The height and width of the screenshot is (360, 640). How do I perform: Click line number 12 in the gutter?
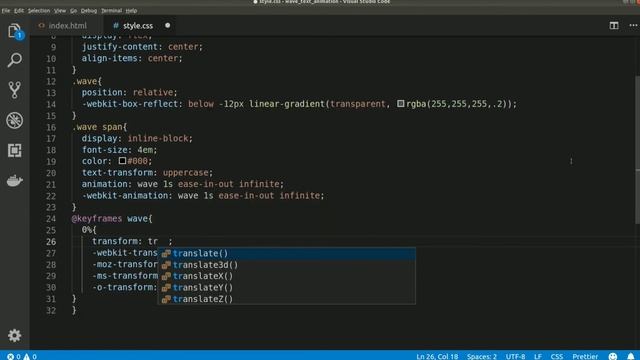point(51,81)
